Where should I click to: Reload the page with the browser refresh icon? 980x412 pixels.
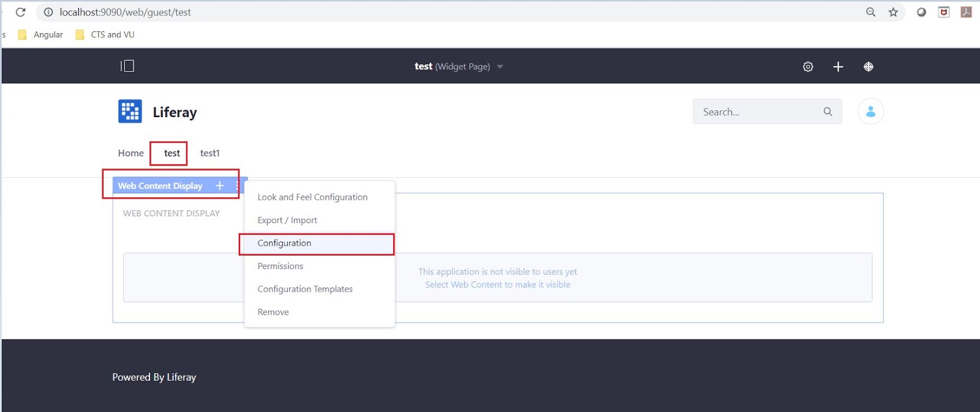tap(20, 12)
